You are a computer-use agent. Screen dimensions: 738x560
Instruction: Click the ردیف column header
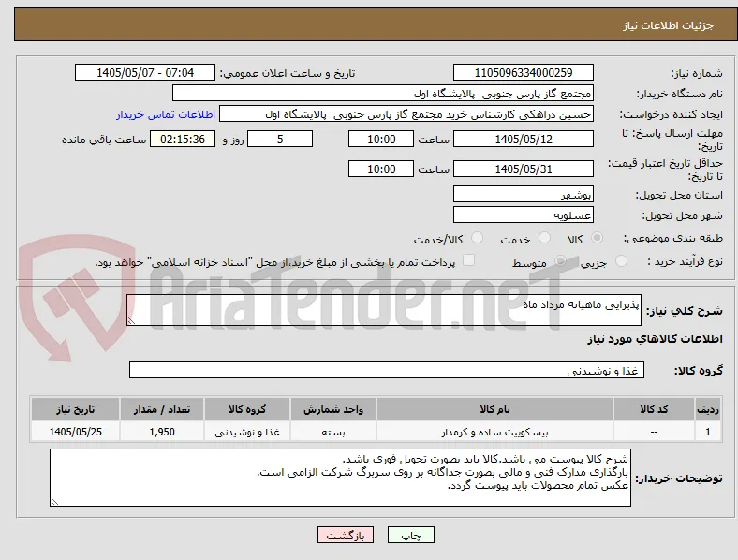(x=708, y=409)
